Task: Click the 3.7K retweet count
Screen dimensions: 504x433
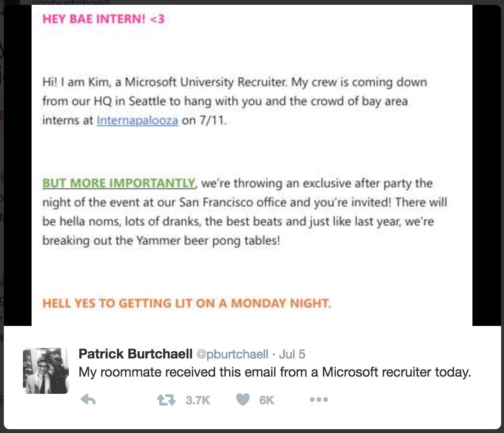Action: (198, 400)
